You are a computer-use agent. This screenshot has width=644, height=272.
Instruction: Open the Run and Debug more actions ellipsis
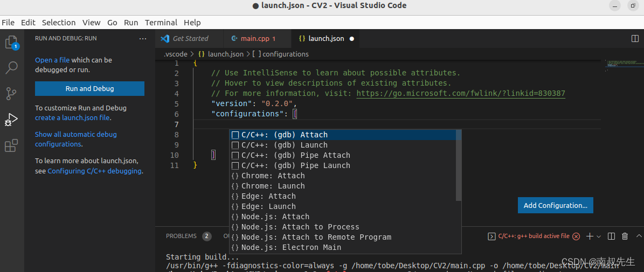(x=142, y=39)
